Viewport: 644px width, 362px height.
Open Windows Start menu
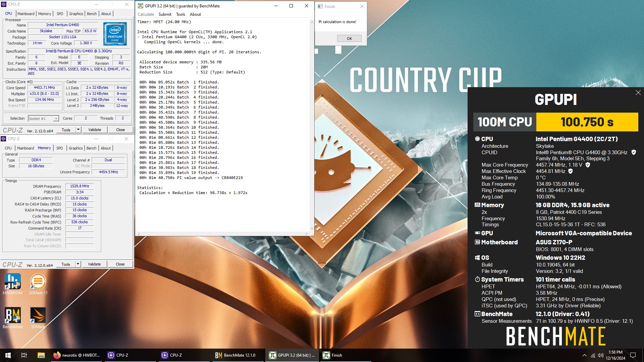pyautogui.click(x=8, y=355)
